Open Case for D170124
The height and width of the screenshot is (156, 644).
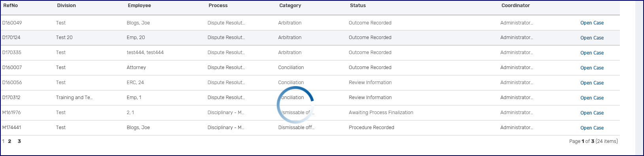592,38
